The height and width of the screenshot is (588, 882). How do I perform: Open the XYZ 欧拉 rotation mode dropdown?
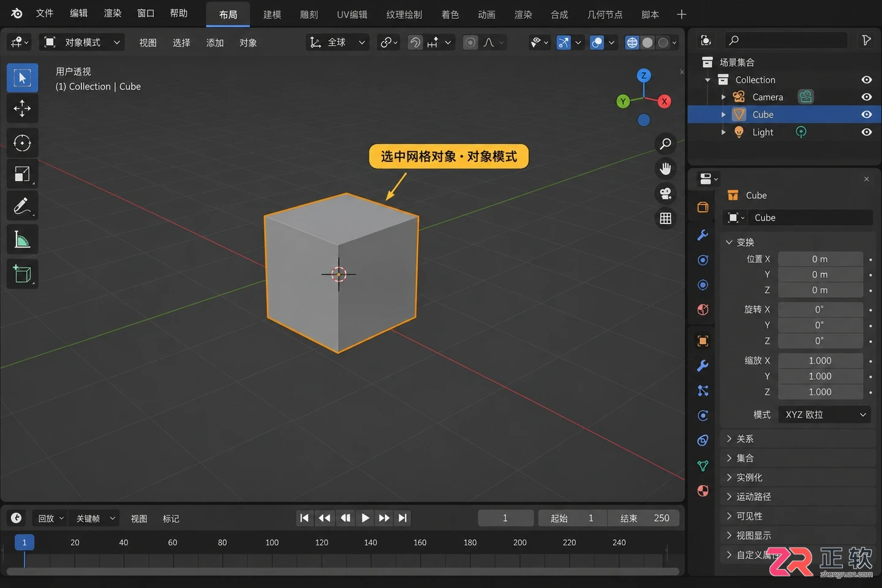coord(825,415)
